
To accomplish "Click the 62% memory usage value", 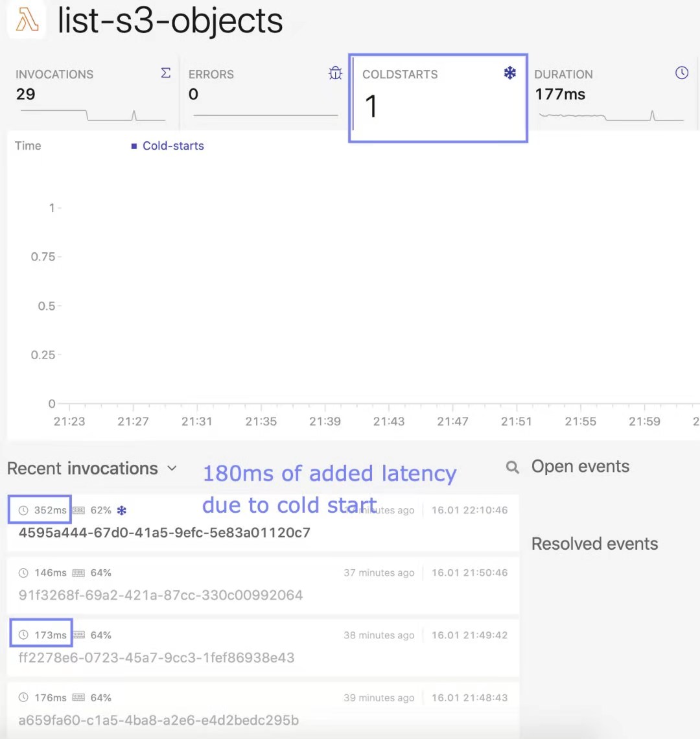I will click(101, 510).
